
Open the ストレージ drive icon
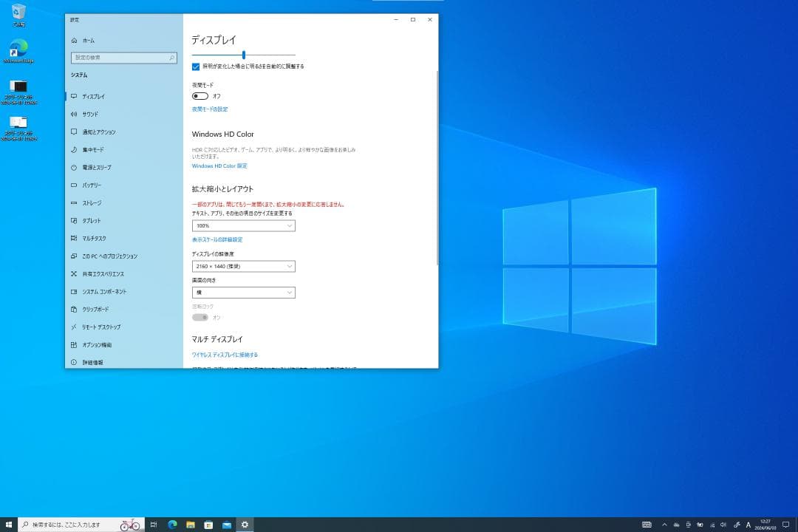coord(75,202)
